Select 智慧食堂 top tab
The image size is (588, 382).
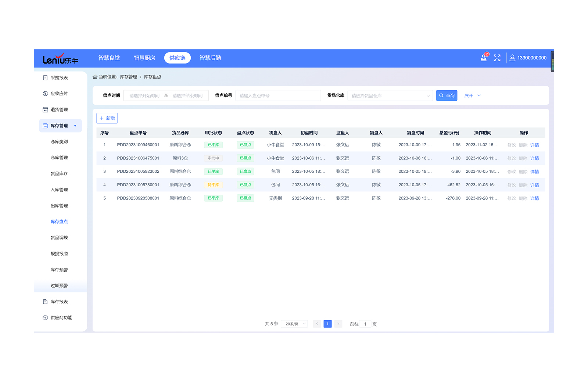click(x=109, y=58)
